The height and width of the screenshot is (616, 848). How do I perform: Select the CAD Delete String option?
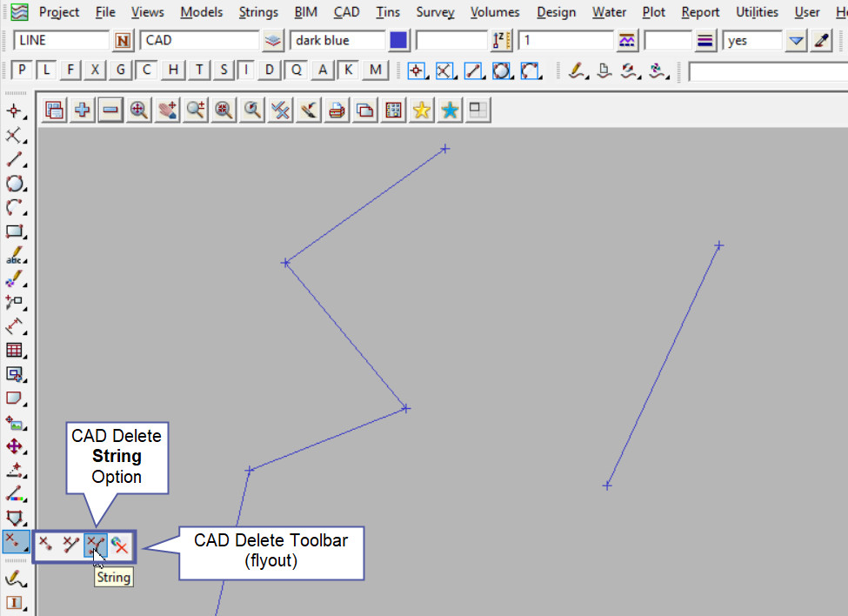pyautogui.click(x=96, y=545)
